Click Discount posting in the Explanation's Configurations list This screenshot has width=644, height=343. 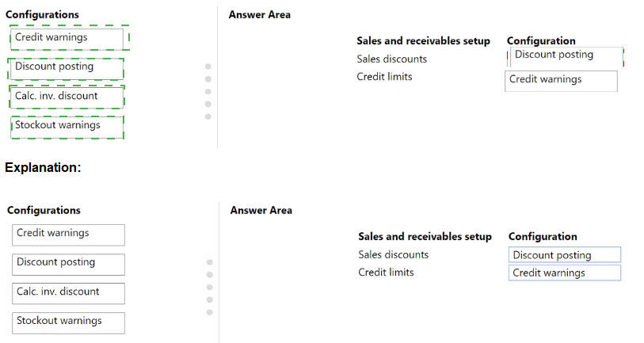pos(68,263)
